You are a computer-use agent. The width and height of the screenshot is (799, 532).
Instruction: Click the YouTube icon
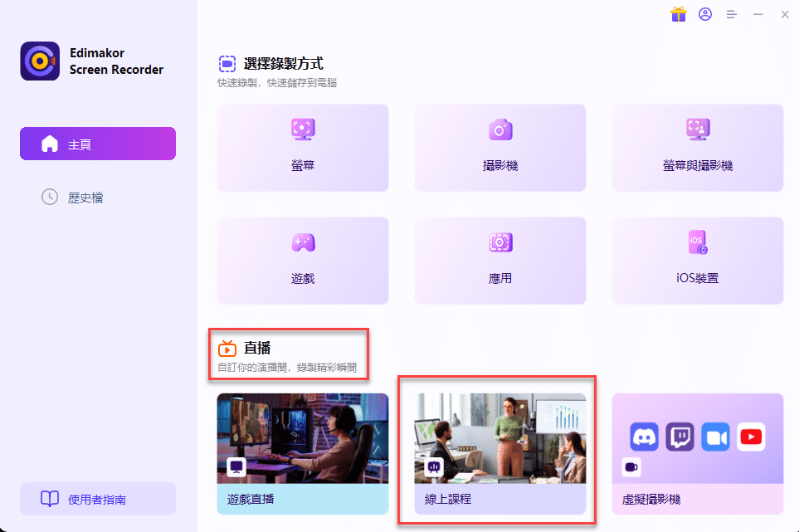click(x=751, y=437)
